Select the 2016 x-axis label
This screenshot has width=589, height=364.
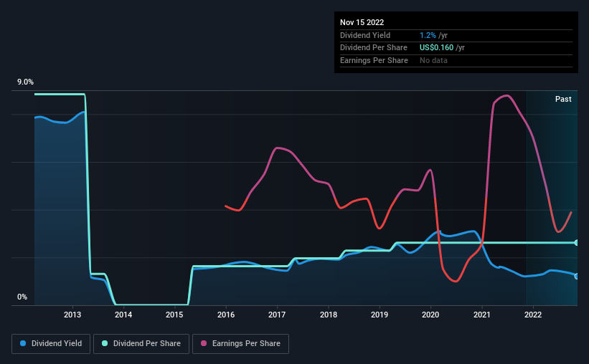pyautogui.click(x=226, y=315)
